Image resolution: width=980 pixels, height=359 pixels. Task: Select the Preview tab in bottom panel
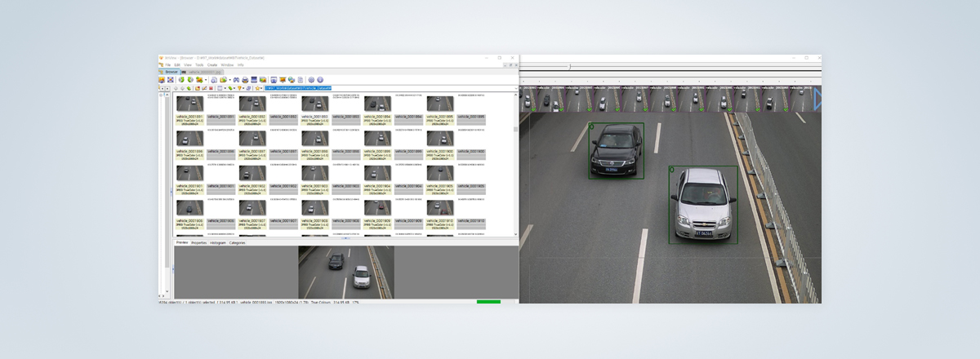click(x=182, y=242)
